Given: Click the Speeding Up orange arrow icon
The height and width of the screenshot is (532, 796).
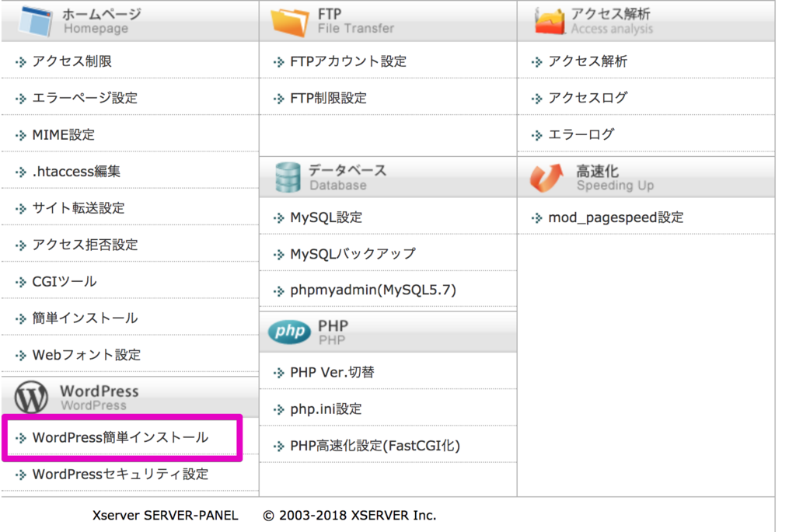Looking at the screenshot, I should click(x=546, y=178).
